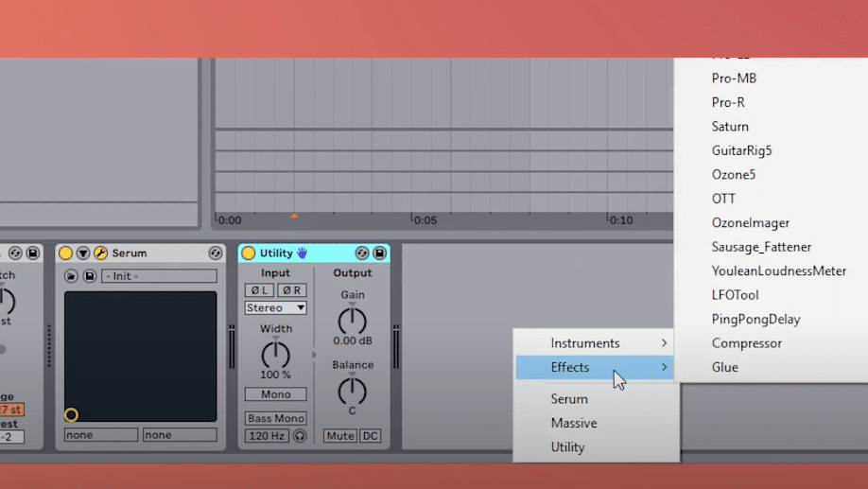
Task: Click the orange playhead marker on the timeline
Action: click(x=294, y=216)
